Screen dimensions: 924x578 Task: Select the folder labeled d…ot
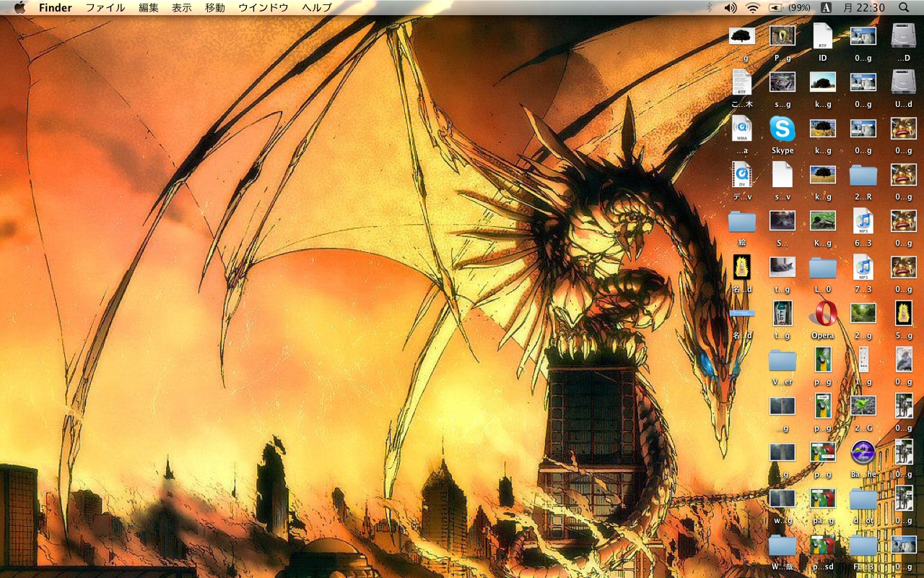pyautogui.click(x=863, y=499)
